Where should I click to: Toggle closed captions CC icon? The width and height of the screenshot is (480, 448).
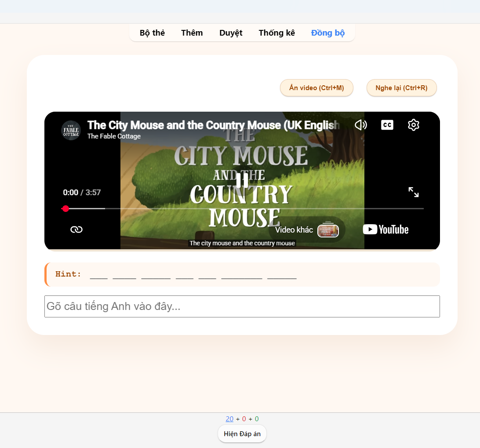point(387,125)
